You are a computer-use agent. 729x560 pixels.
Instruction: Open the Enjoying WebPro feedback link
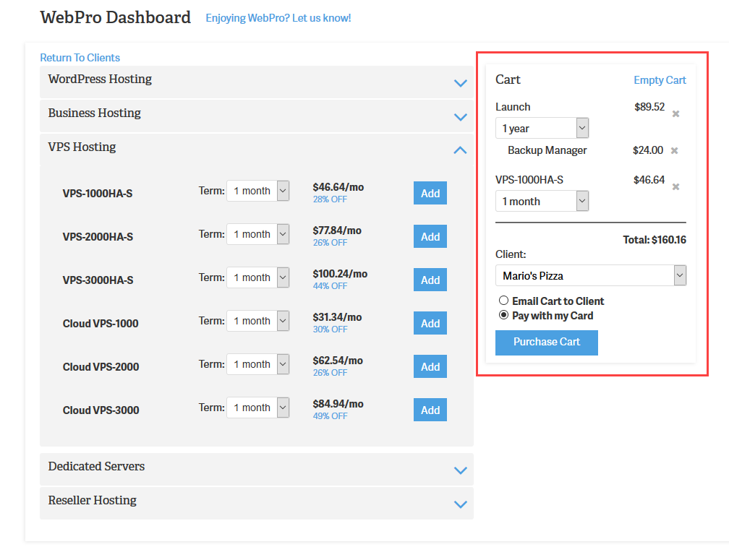coord(278,18)
